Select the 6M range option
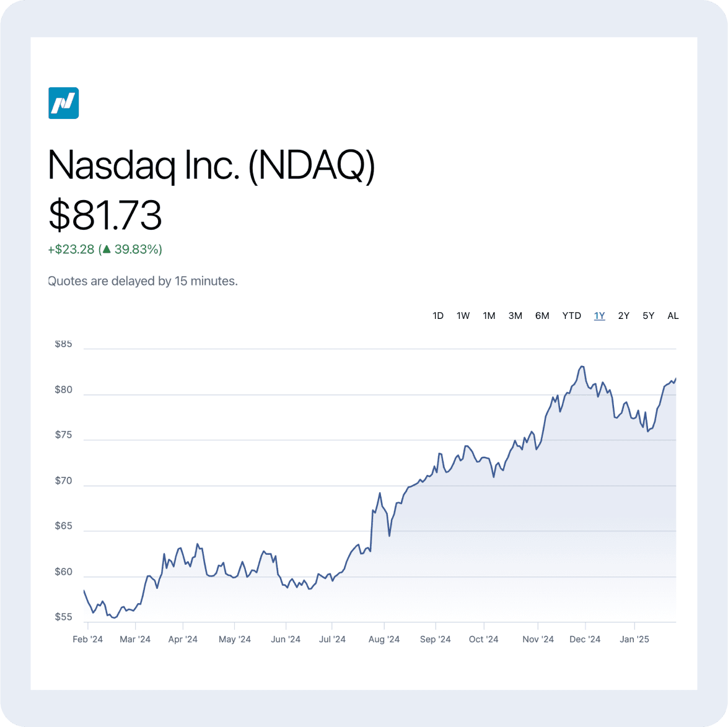 tap(542, 316)
